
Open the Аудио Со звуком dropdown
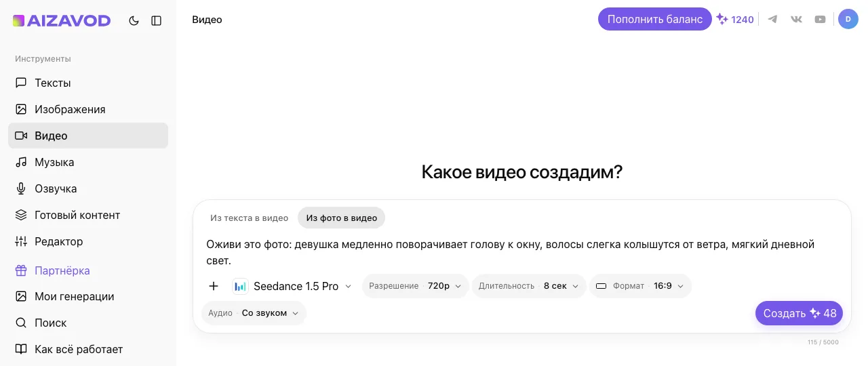tap(254, 313)
